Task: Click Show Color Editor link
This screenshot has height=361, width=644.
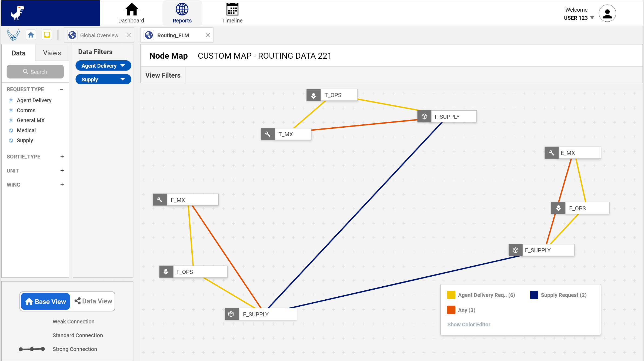Action: click(x=468, y=324)
